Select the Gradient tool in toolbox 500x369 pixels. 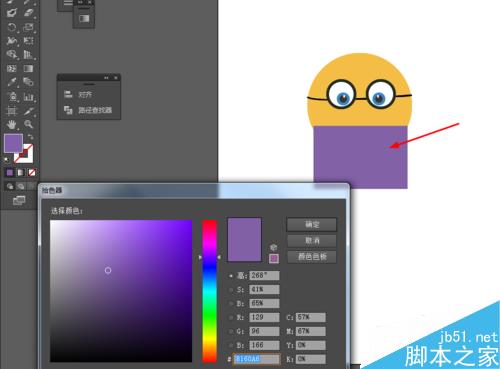pos(29,68)
